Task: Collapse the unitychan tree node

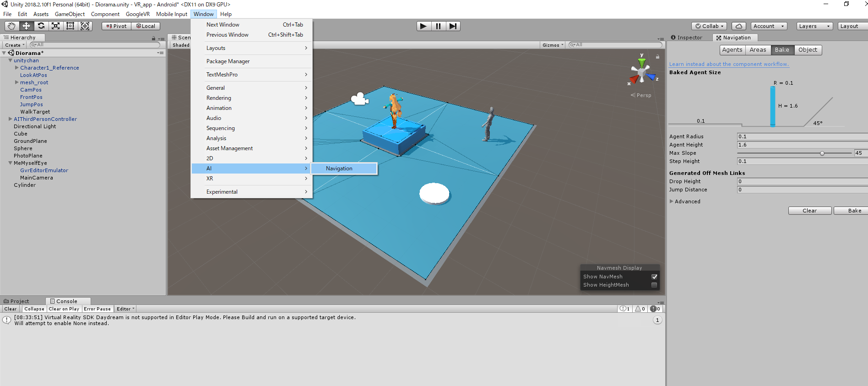Action: (x=10, y=60)
